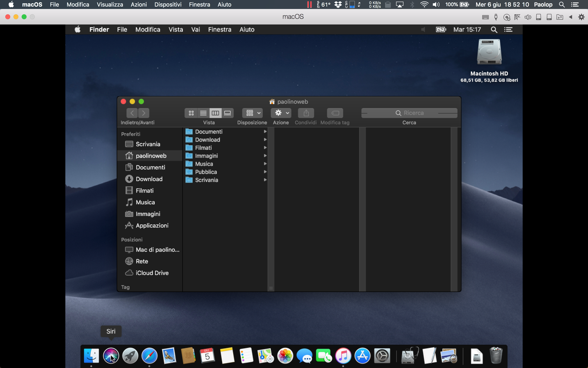This screenshot has height=368, width=588.
Task: Open the Mail stamp icon in Dock
Action: (169, 356)
